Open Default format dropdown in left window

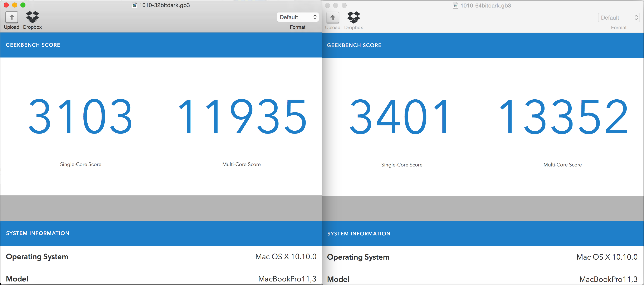(x=298, y=17)
